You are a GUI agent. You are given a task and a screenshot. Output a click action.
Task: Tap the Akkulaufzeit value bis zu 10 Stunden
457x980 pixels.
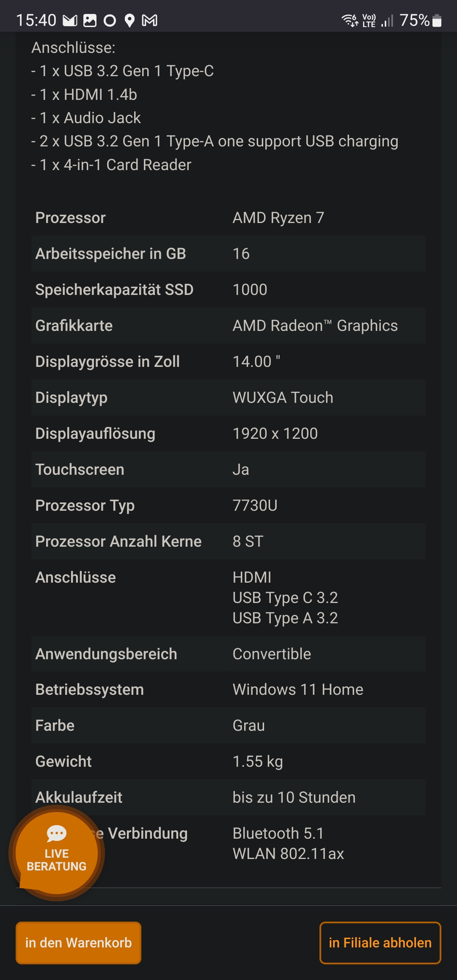[294, 798]
